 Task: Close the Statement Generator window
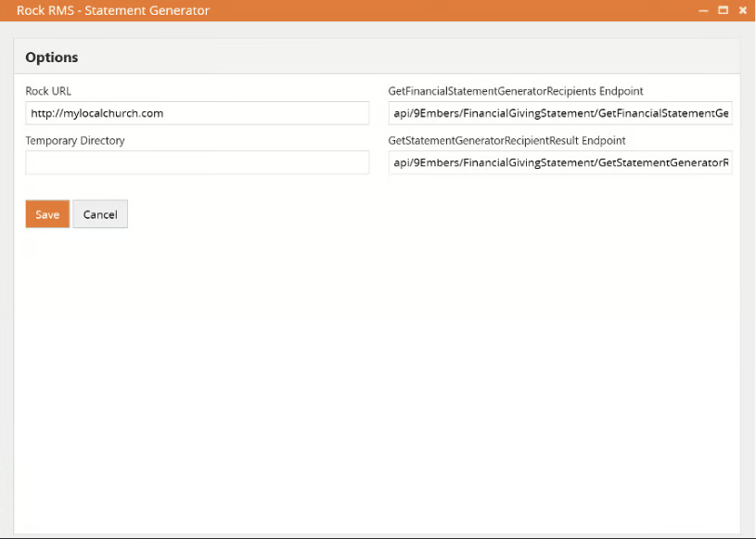(742, 10)
